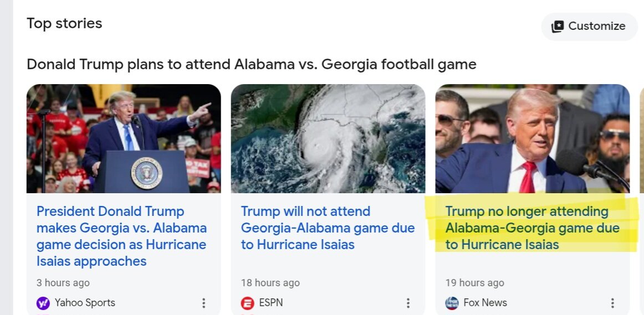Click Fox News source name label
Image resolution: width=644 pixels, height=315 pixels.
point(485,303)
